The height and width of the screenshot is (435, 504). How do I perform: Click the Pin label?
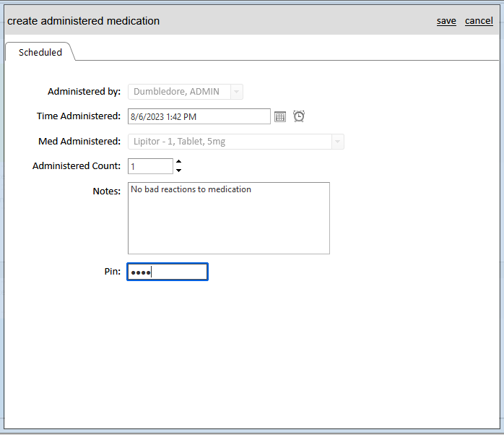(x=112, y=271)
